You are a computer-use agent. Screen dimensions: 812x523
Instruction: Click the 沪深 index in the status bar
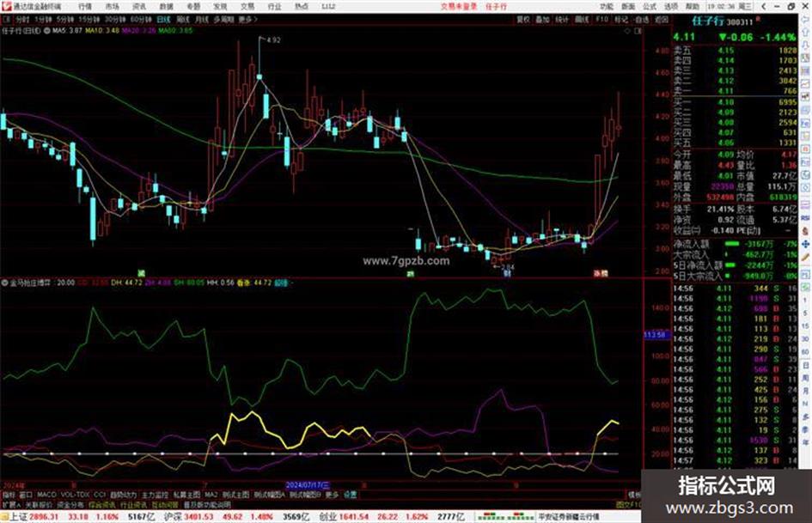pyautogui.click(x=173, y=516)
